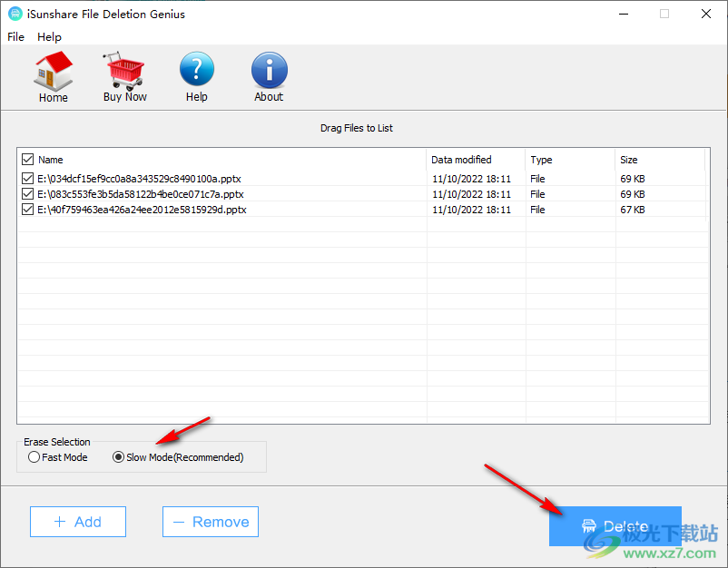Minimize the File Deletion Genius window
The image size is (728, 568).
coord(624,14)
